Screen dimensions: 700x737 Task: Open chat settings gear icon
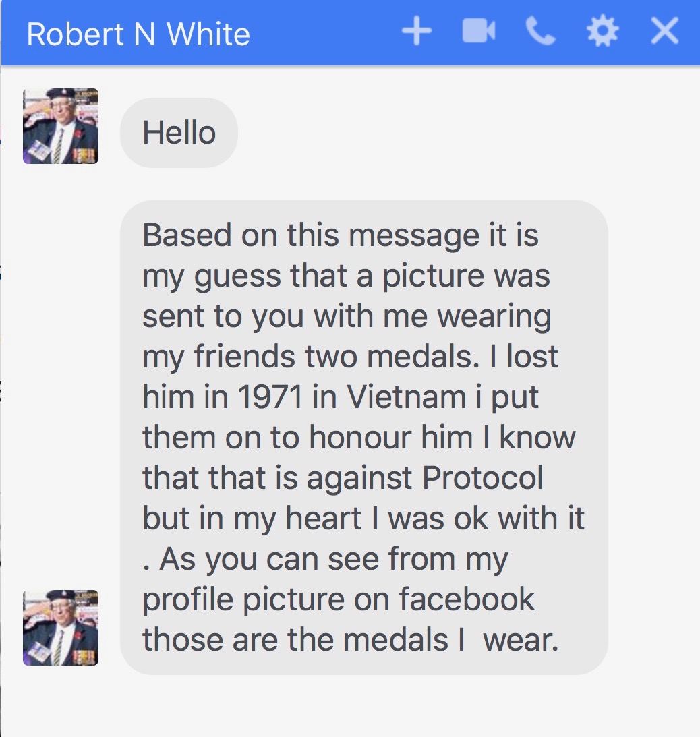(602, 32)
